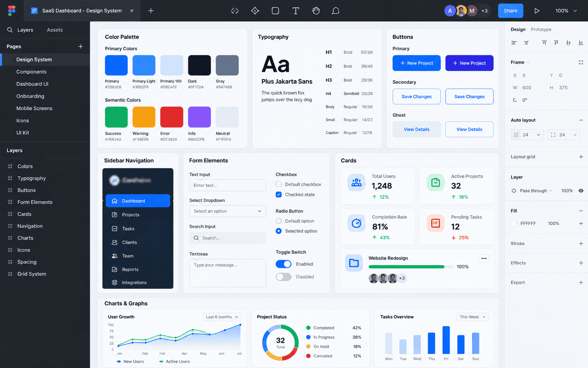The width and height of the screenshot is (588, 368).
Task: Tick the Default checkbox
Action: (x=279, y=184)
